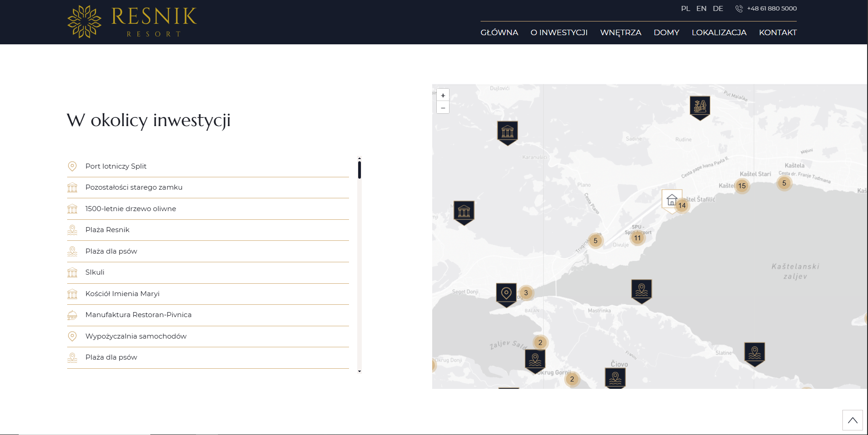Screen dimensions: 868x435
Task: Switch language to EN
Action: (701, 8)
